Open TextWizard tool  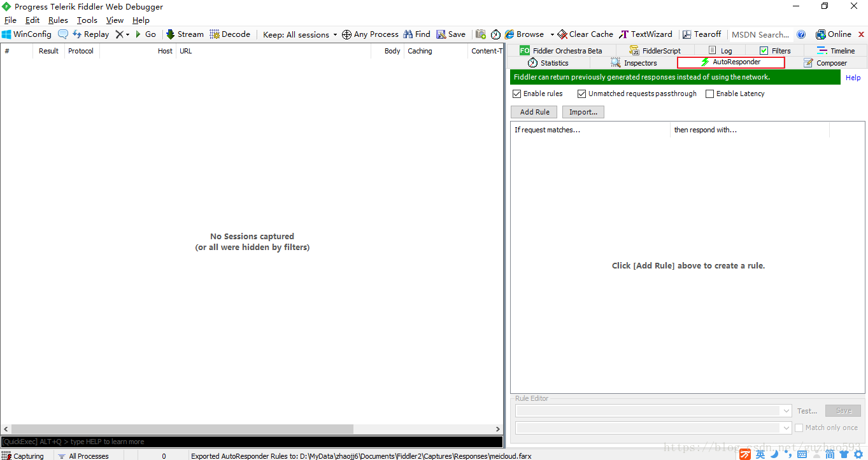(x=646, y=34)
